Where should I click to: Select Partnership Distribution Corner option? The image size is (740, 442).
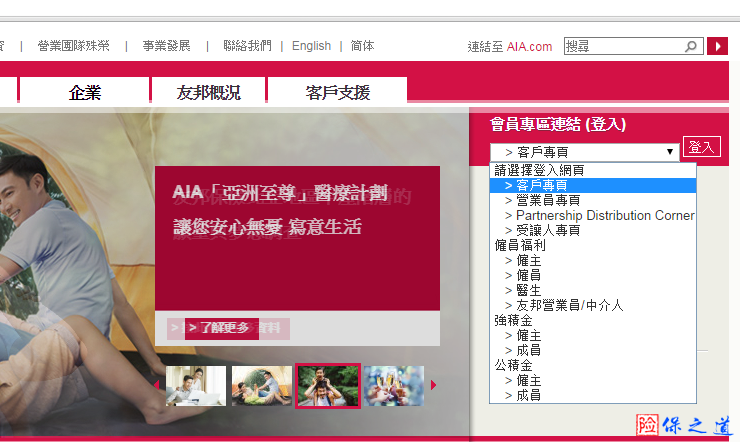593,216
